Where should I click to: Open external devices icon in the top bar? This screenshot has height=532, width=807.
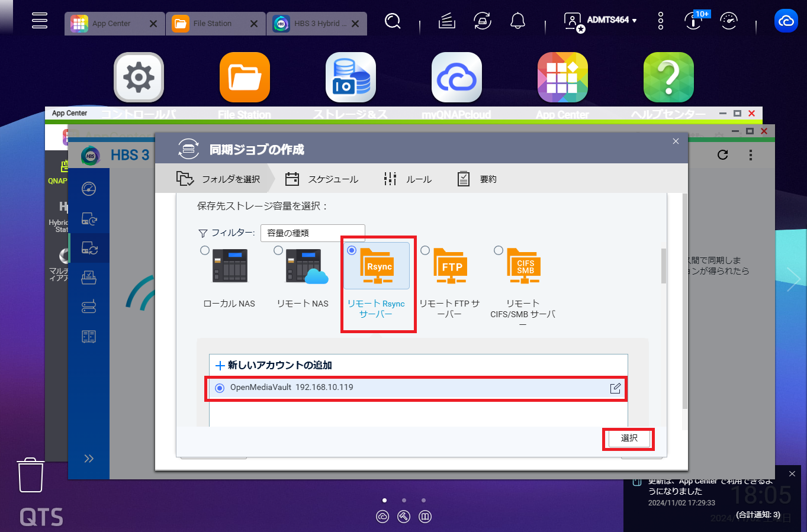(483, 21)
